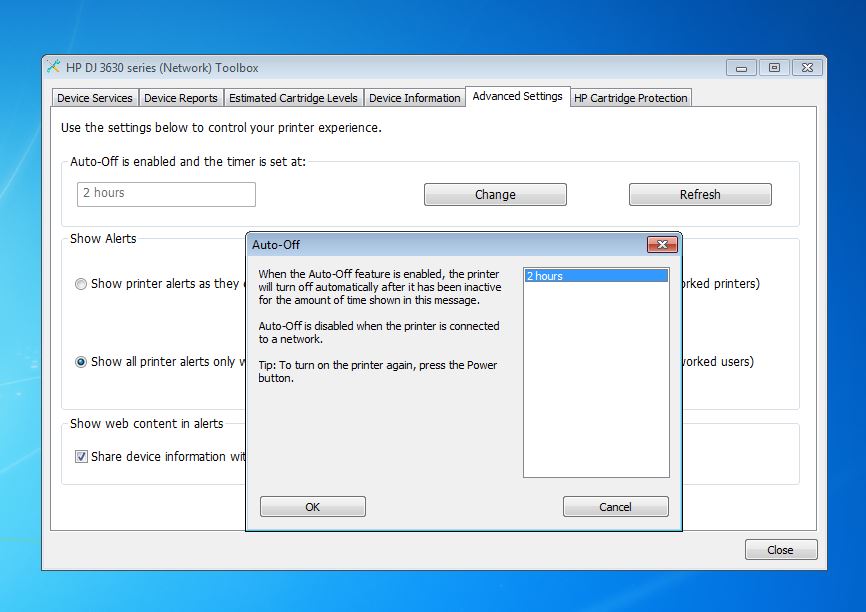The width and height of the screenshot is (866, 612).
Task: Click the Refresh button
Action: click(x=700, y=194)
